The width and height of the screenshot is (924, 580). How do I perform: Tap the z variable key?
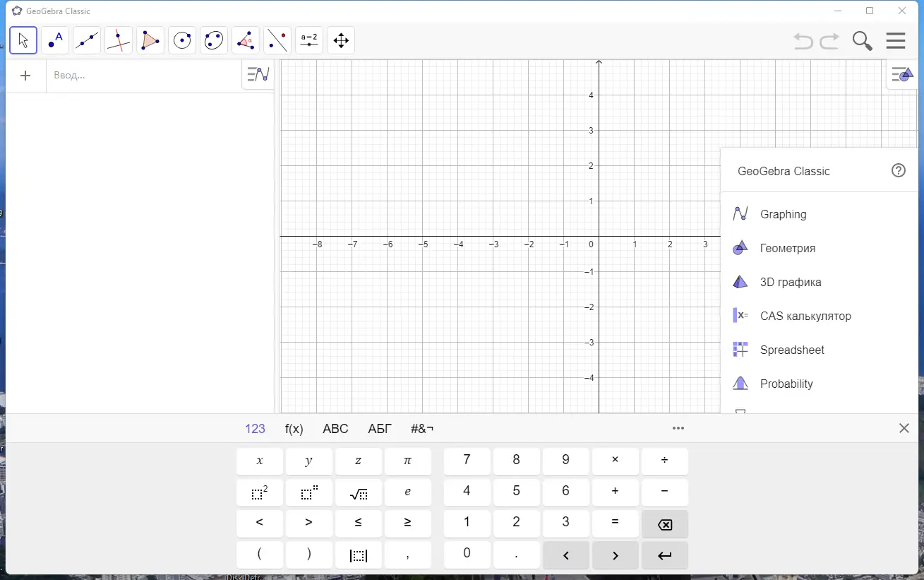pos(359,461)
